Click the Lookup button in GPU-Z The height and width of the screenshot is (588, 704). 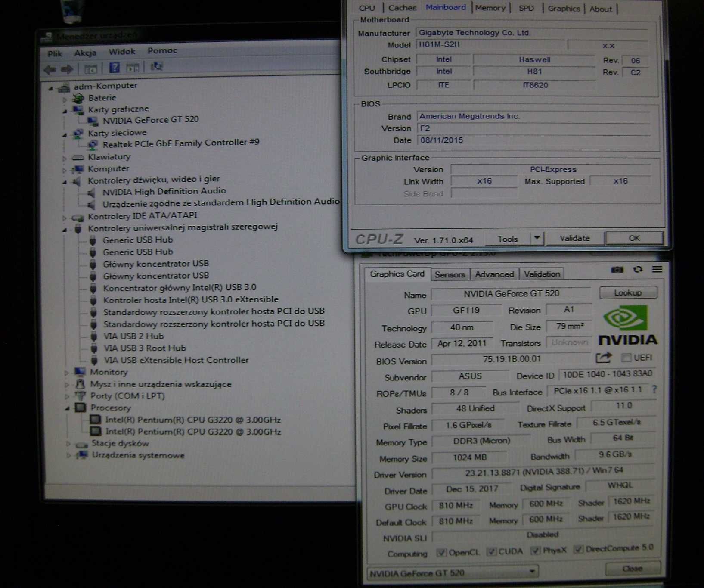tap(628, 292)
